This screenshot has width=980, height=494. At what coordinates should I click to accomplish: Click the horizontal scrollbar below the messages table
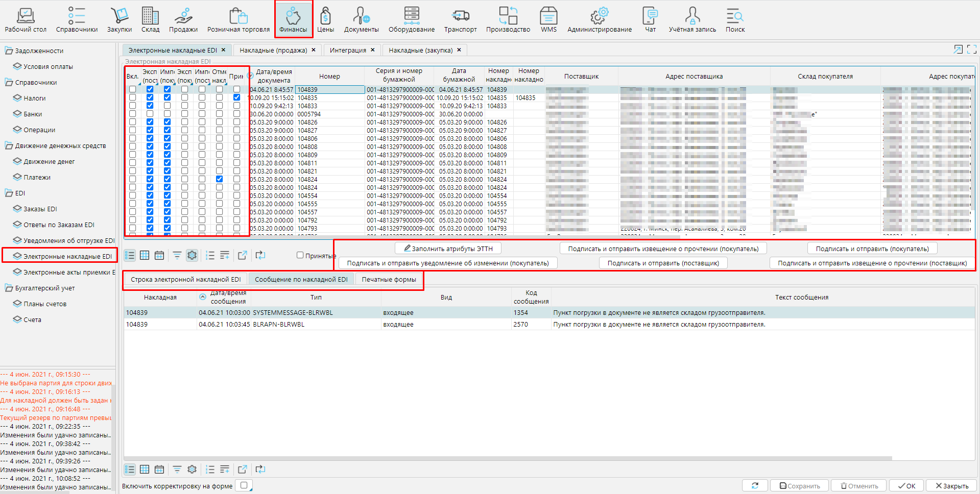pyautogui.click(x=508, y=458)
